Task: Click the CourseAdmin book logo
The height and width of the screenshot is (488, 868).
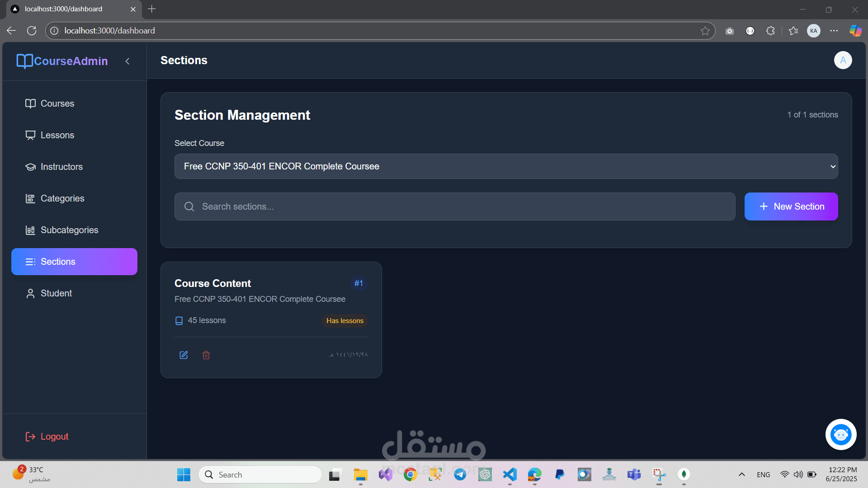Action: (24, 61)
